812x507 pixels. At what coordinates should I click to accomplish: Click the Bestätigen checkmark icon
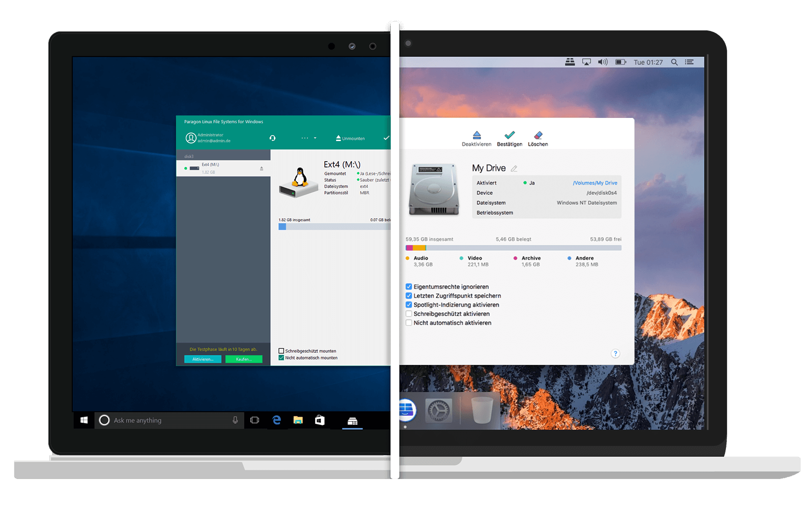(x=510, y=135)
